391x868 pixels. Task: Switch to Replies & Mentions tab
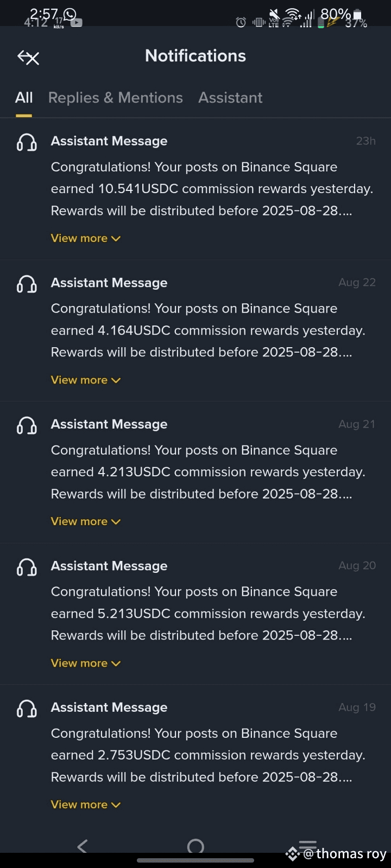pyautogui.click(x=115, y=98)
